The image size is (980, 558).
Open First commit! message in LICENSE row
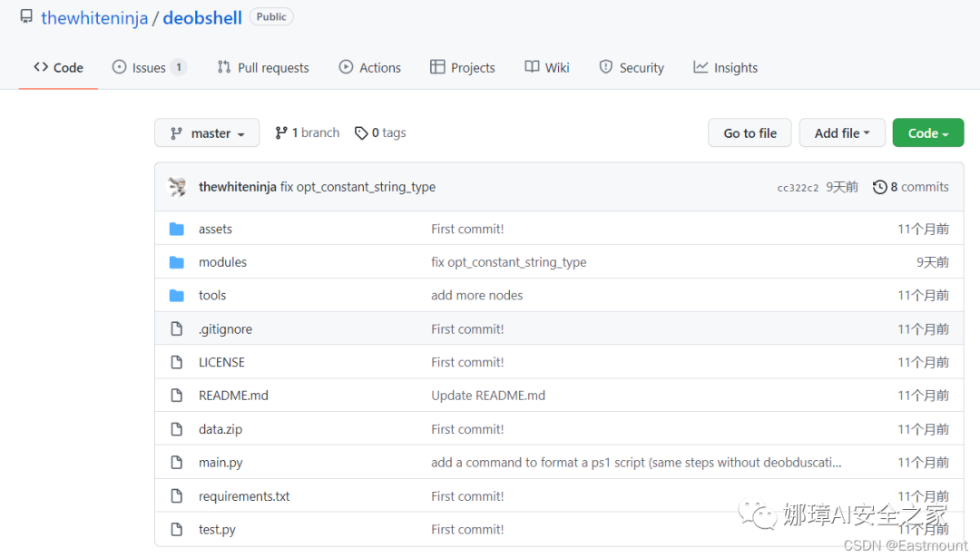coord(467,362)
